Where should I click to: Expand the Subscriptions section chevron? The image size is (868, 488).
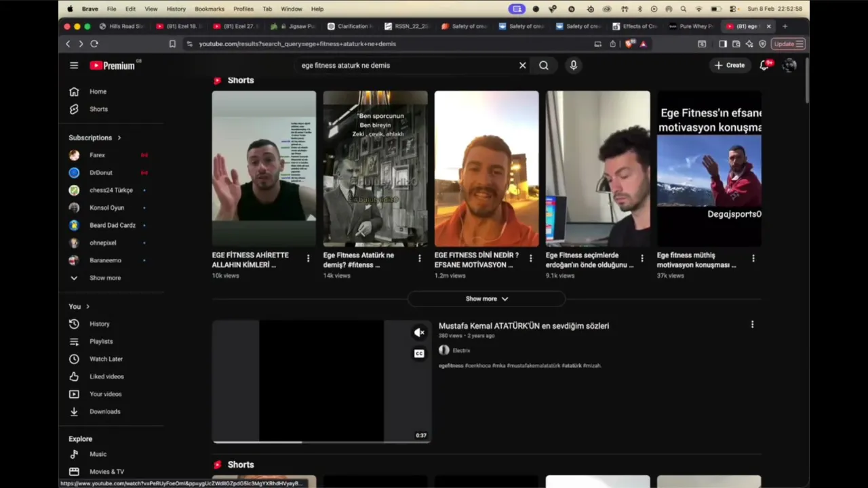click(119, 138)
